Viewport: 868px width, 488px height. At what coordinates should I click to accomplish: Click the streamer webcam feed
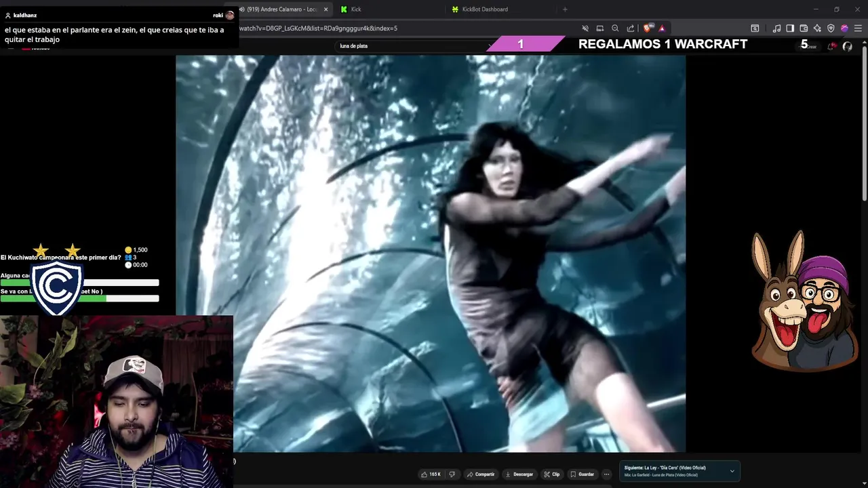click(117, 401)
